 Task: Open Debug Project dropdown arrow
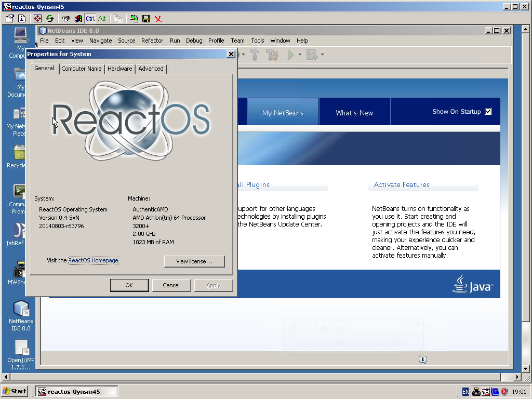322,55
